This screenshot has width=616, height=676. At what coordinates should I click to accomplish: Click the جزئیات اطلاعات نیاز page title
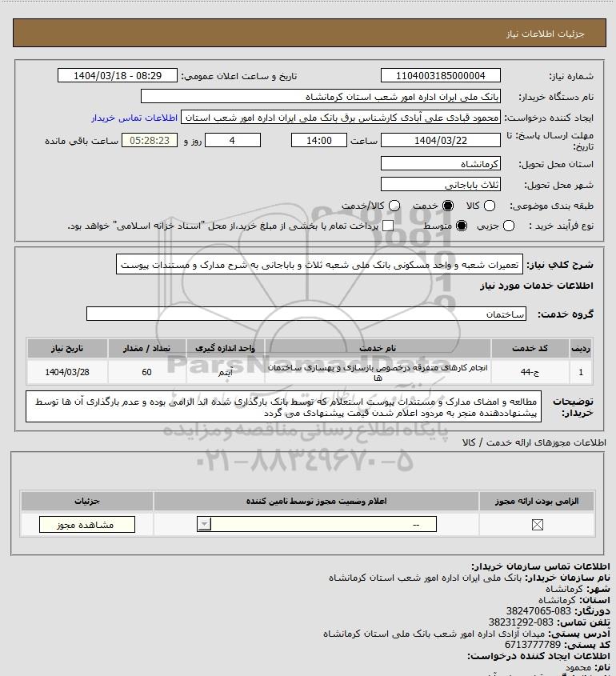(x=546, y=34)
